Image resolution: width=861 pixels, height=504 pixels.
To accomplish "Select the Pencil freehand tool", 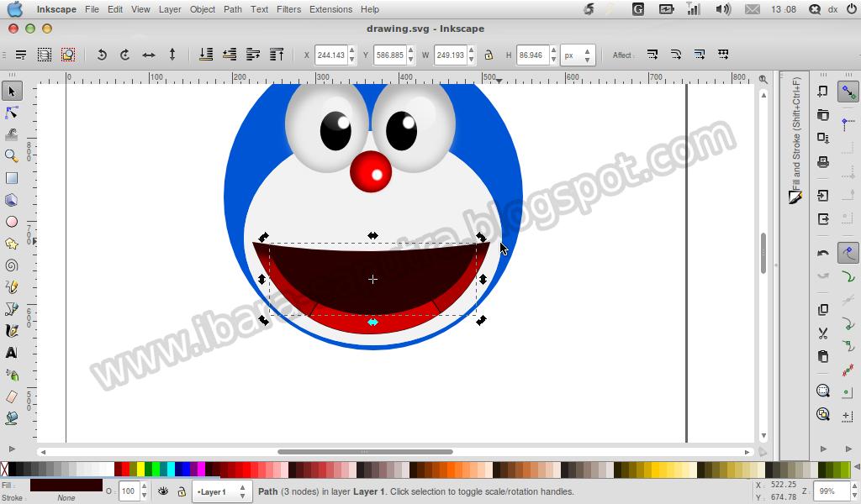I will [x=12, y=286].
